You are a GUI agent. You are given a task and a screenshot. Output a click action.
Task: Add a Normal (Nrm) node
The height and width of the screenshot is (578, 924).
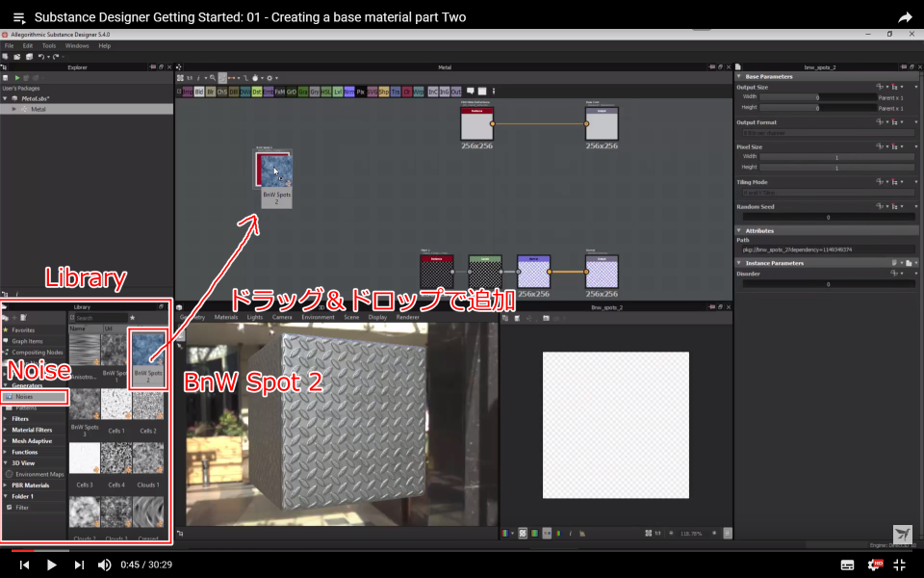pos(349,92)
